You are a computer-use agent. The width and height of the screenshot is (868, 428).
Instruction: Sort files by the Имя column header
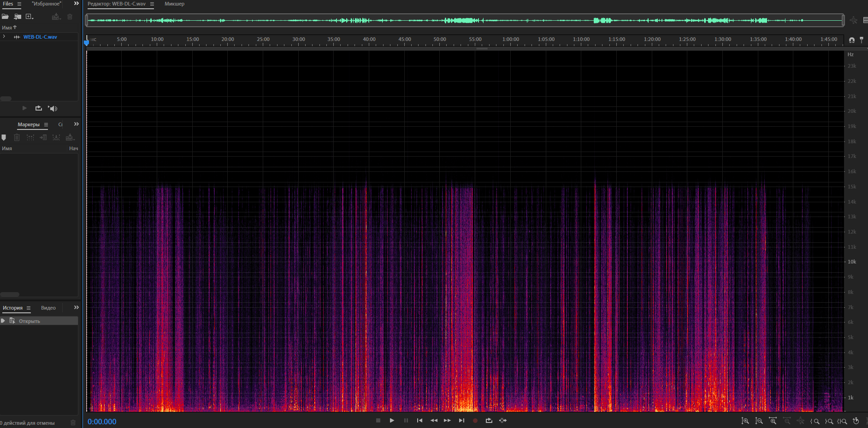click(x=7, y=28)
